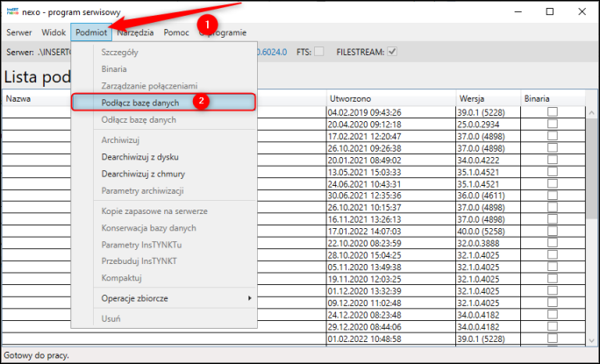Check Binaria box for row 30.06.2021 12:35:36
This screenshot has height=364, width=600.
pos(552,195)
